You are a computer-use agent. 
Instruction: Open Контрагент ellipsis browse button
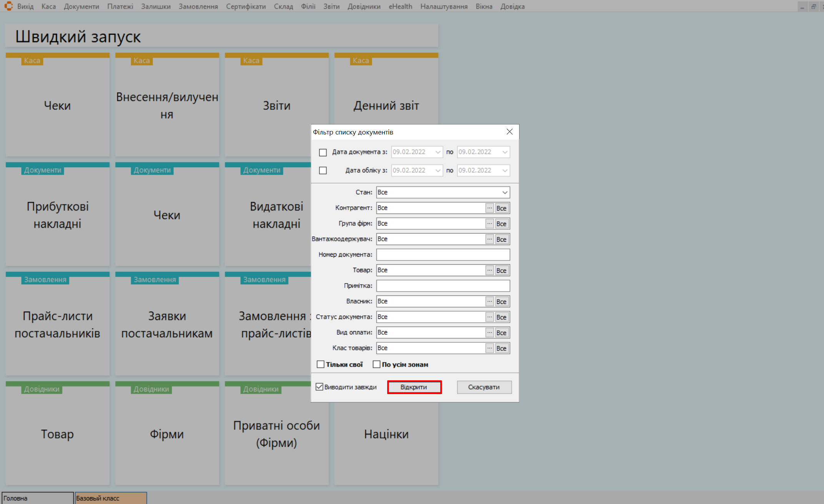click(x=489, y=208)
